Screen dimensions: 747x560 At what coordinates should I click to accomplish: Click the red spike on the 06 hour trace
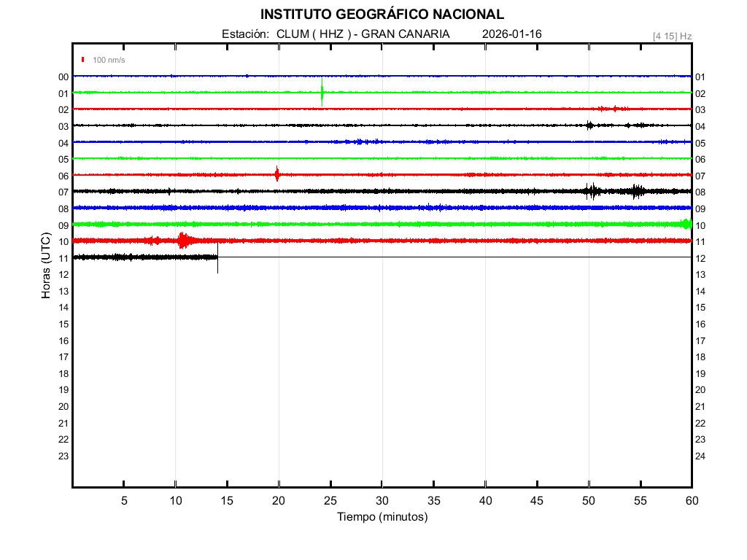[277, 174]
